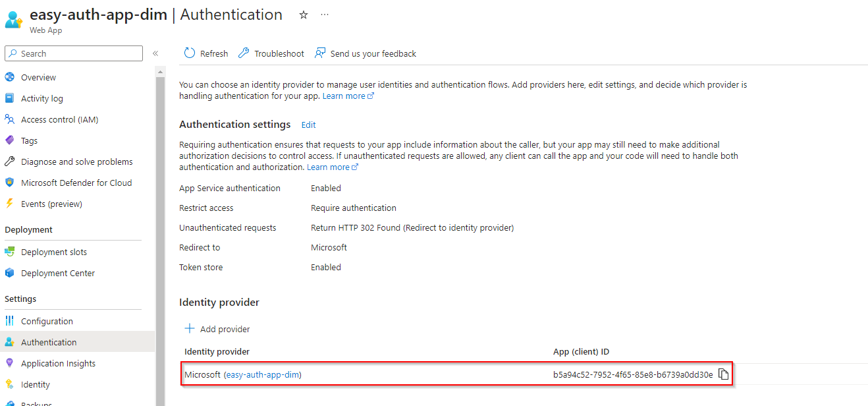This screenshot has width=868, height=406.
Task: Open Troubleshoot from the toolbar
Action: pos(271,53)
